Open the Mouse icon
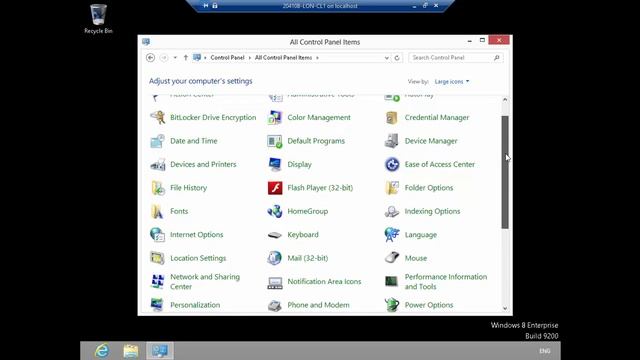This screenshot has width=640, height=360. pos(392,258)
